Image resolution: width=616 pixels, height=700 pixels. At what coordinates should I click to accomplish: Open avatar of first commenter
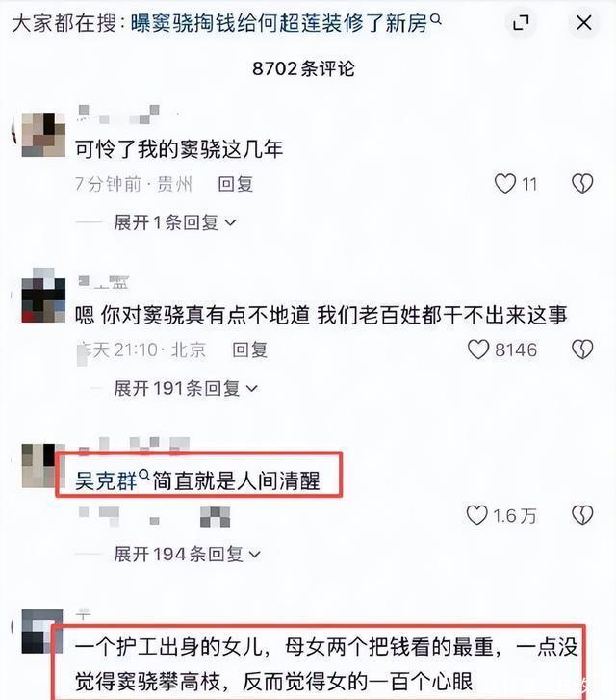[x=43, y=135]
